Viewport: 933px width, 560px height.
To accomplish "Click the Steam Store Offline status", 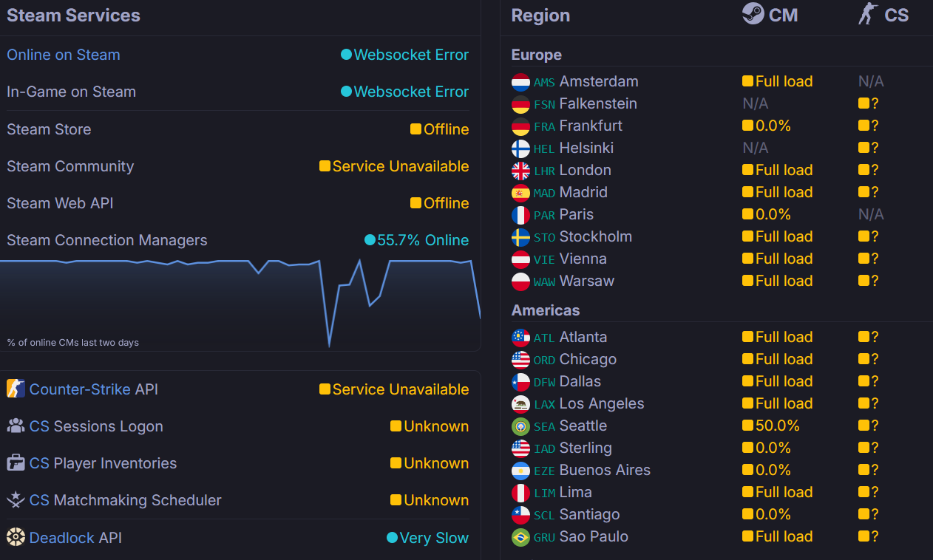I will [x=445, y=129].
